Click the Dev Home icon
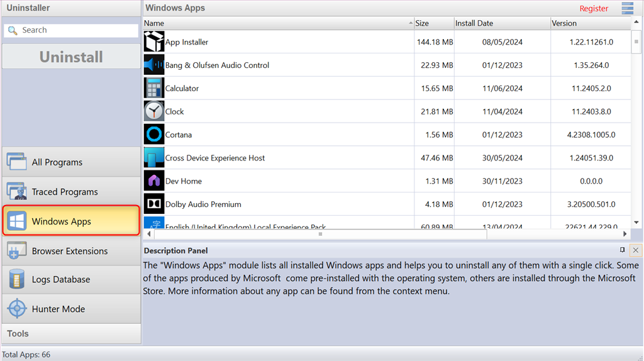Image resolution: width=644 pixels, height=361 pixels. pyautogui.click(x=154, y=181)
